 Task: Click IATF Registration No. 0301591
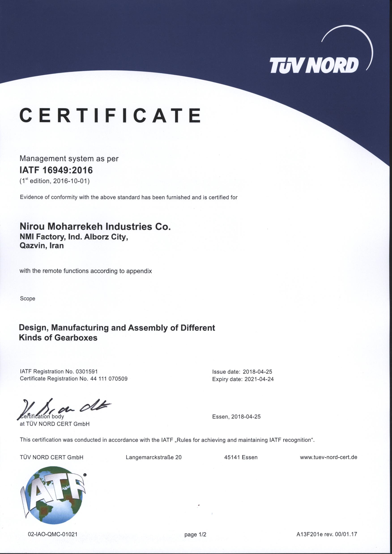coord(59,371)
